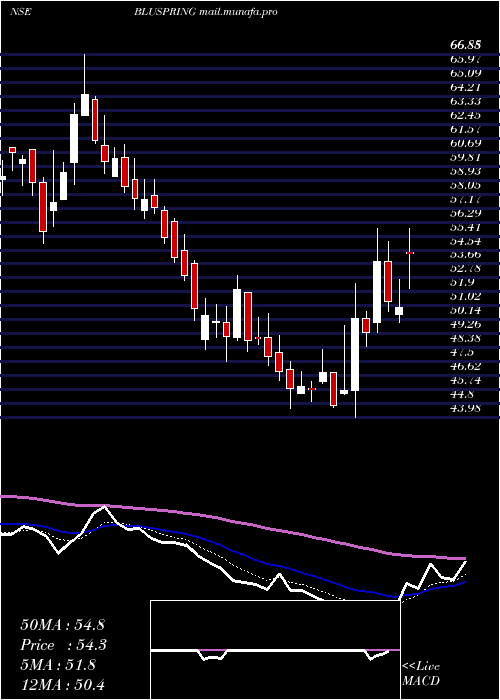Viewport: 500px width, 700px height.
Task: Click the 12MA : 50.4 readout
Action: [62, 685]
